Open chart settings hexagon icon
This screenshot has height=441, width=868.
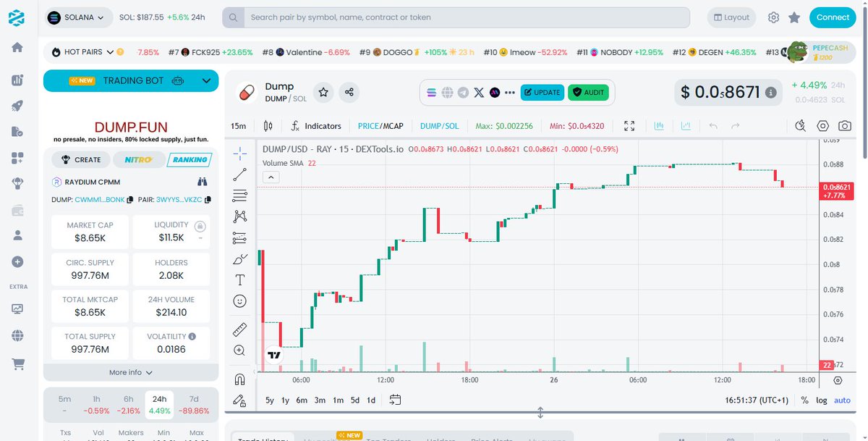coord(823,126)
